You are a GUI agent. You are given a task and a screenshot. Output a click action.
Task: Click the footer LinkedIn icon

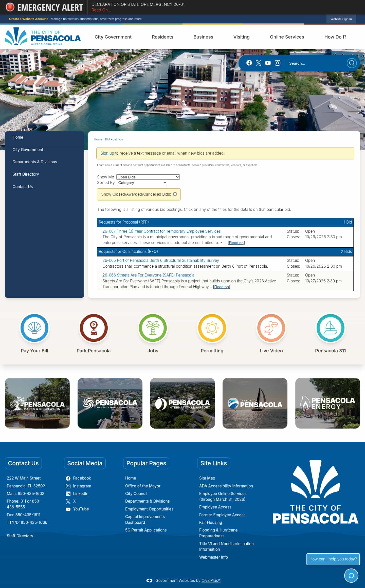68,494
